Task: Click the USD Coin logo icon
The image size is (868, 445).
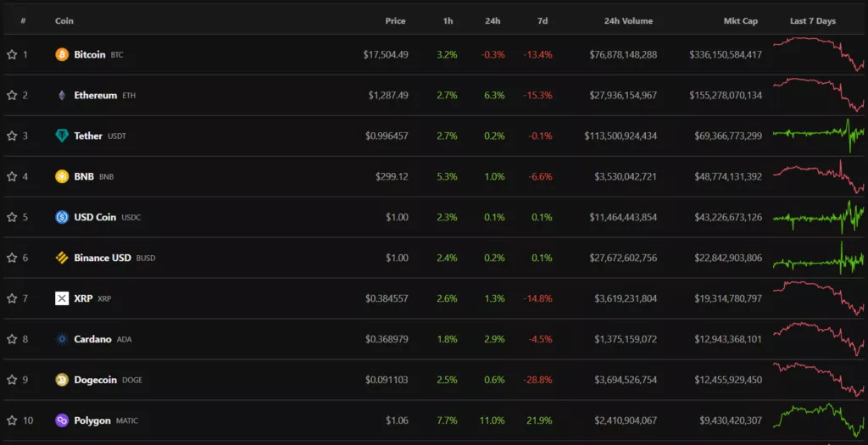Action: click(62, 217)
